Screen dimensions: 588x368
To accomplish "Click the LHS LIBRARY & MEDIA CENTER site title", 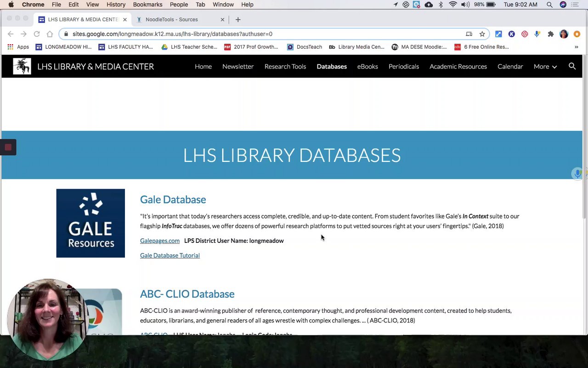I will (96, 66).
